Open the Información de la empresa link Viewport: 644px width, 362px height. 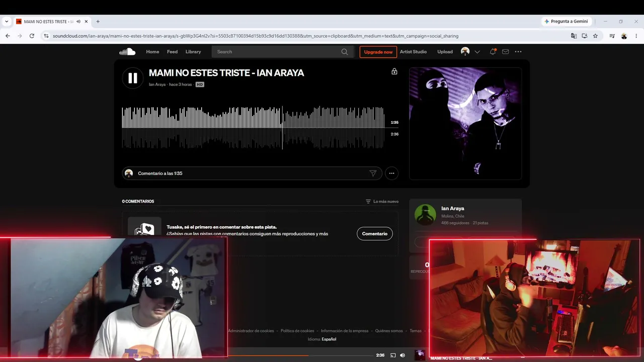point(345,331)
